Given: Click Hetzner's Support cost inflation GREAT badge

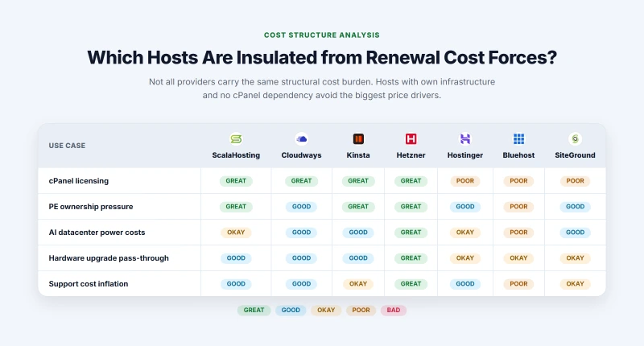Looking at the screenshot, I should pos(411,283).
